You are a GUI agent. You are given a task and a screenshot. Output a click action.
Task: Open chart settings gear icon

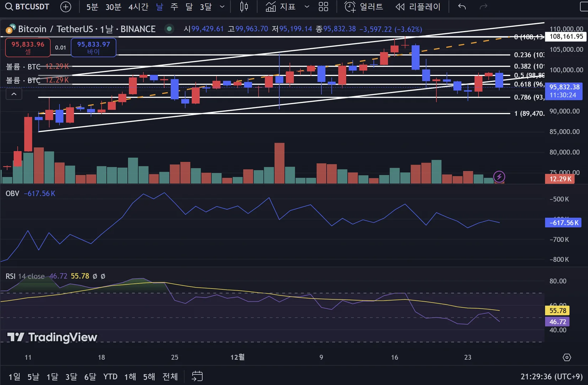567,357
